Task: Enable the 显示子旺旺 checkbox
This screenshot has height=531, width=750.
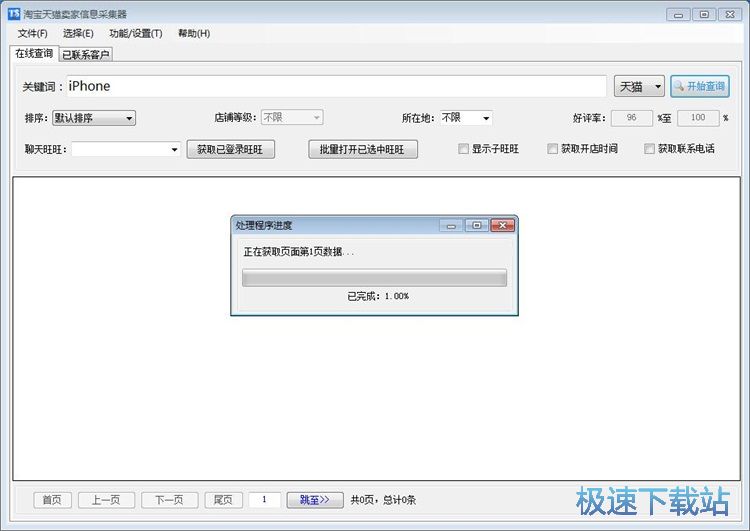Action: tap(463, 149)
